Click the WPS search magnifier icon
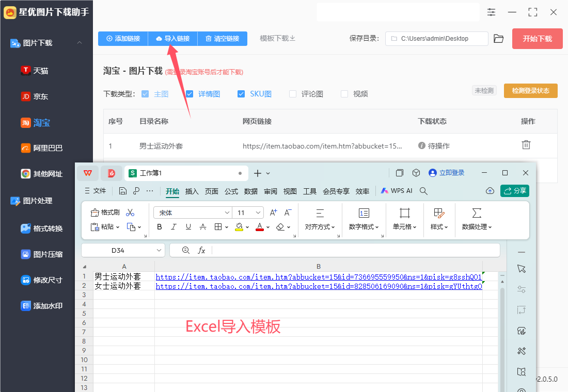 423,191
